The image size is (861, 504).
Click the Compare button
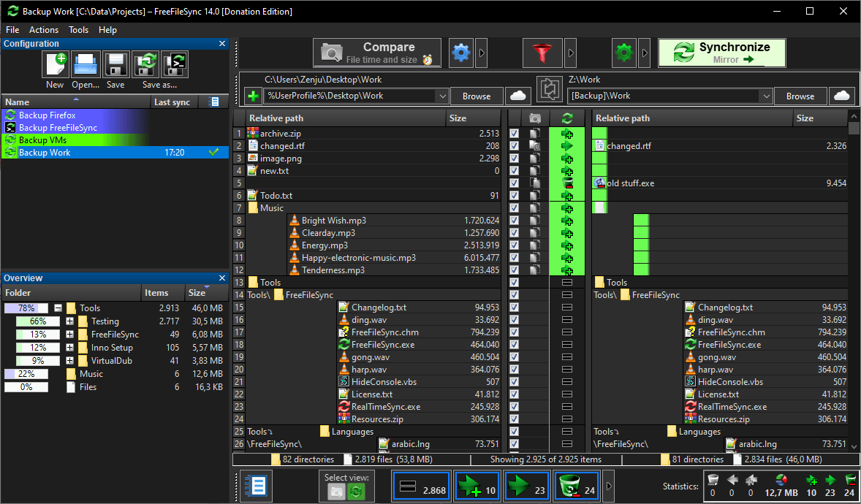click(377, 53)
